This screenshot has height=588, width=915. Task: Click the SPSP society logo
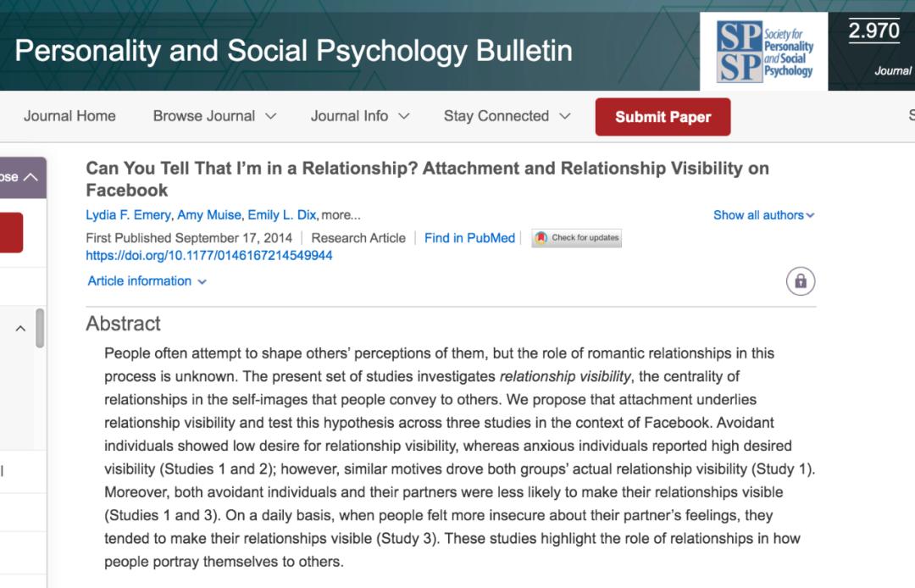coord(764,52)
